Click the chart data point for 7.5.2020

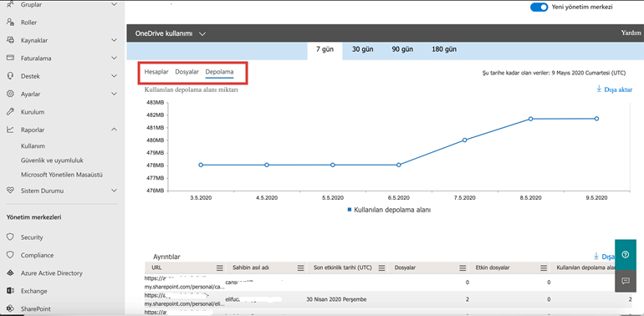click(x=464, y=140)
